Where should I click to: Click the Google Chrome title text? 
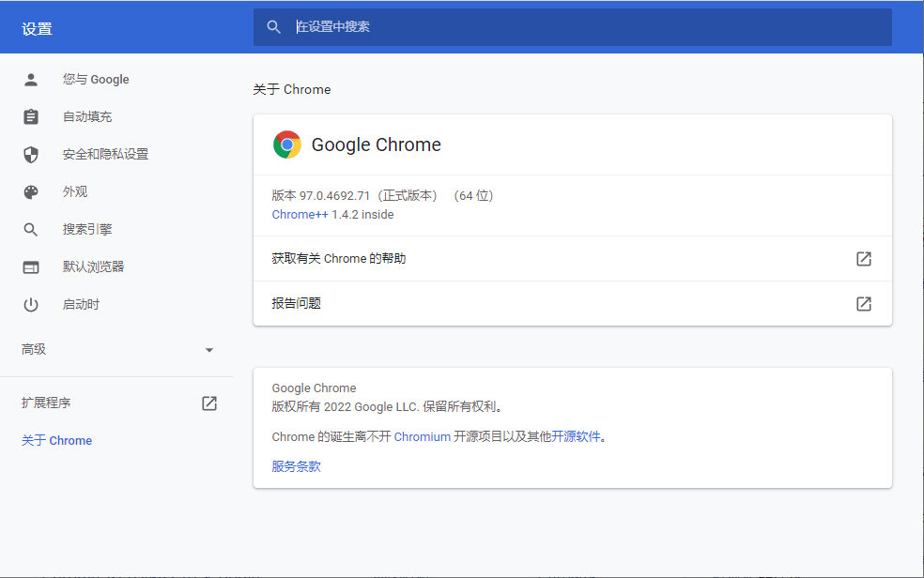coord(376,144)
